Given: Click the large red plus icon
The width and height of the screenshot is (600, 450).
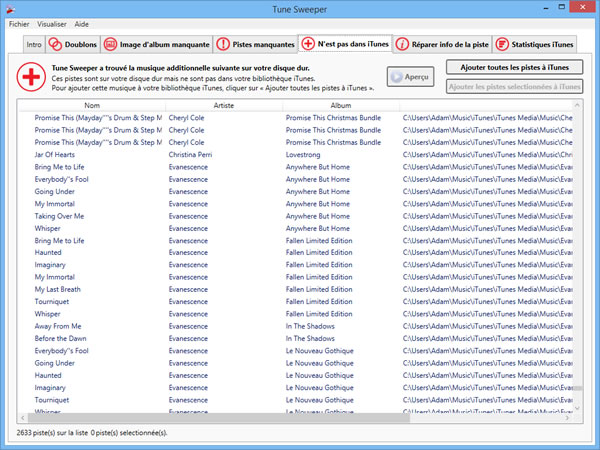Looking at the screenshot, I should [31, 77].
